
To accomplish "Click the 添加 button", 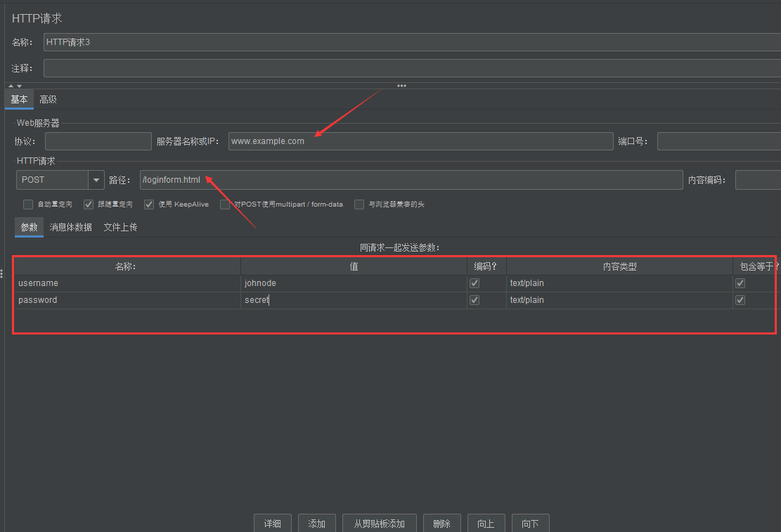I will tap(317, 524).
